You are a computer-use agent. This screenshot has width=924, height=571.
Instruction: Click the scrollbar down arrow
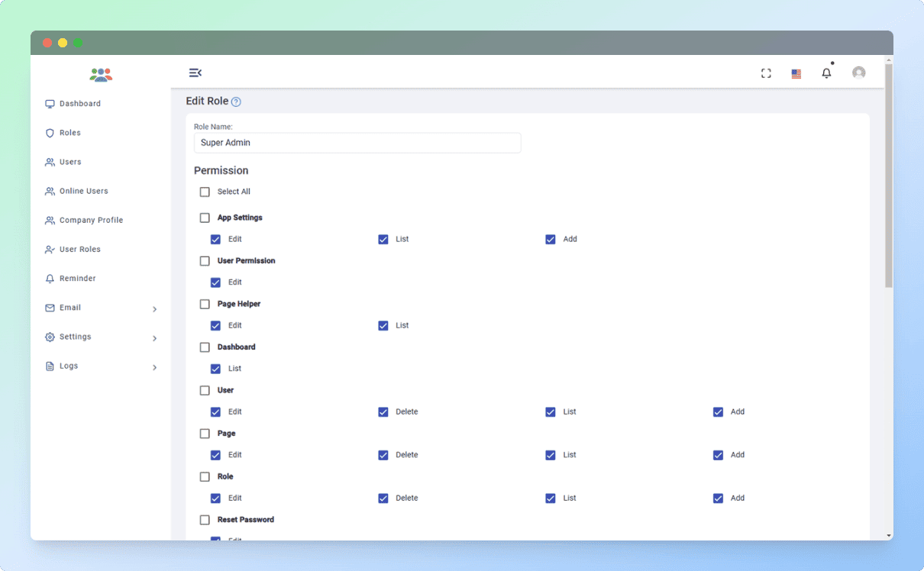pos(889,536)
